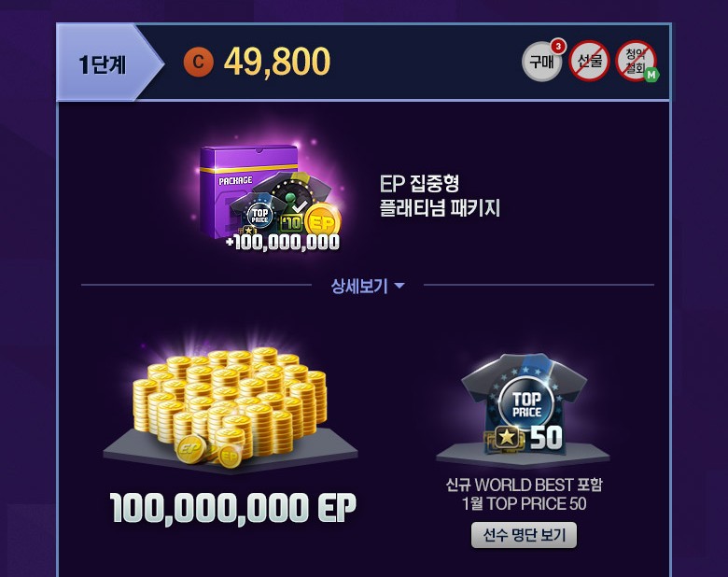
Task: Click the EP 집중형 플래티넘 패키지 title
Action: pos(440,195)
